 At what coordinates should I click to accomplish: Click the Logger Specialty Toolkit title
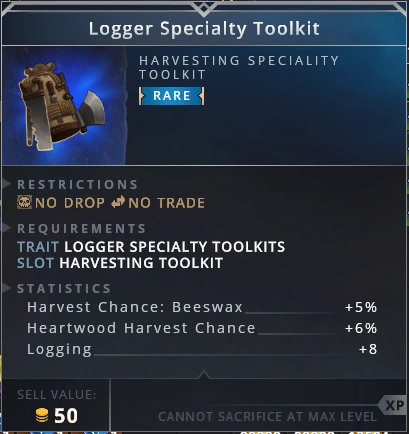[204, 29]
